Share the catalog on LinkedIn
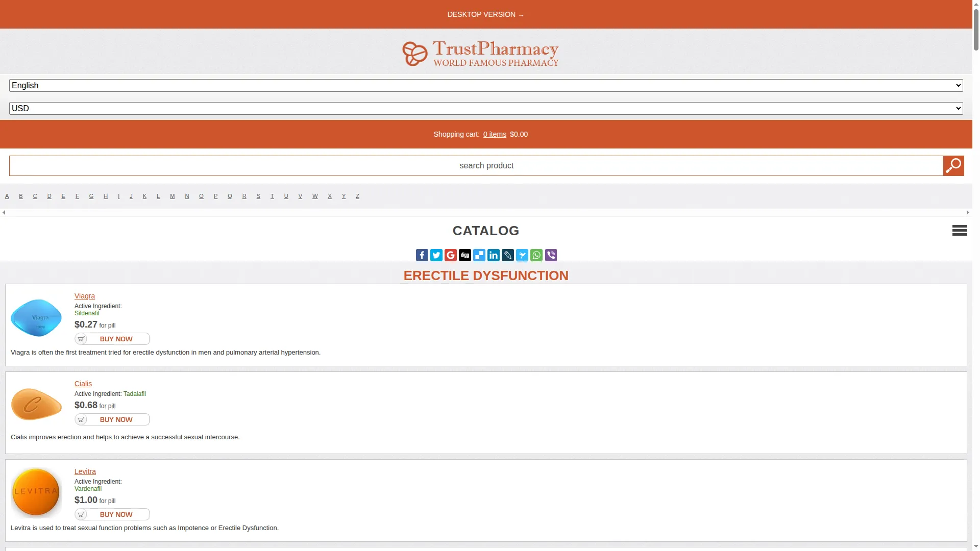 tap(494, 255)
